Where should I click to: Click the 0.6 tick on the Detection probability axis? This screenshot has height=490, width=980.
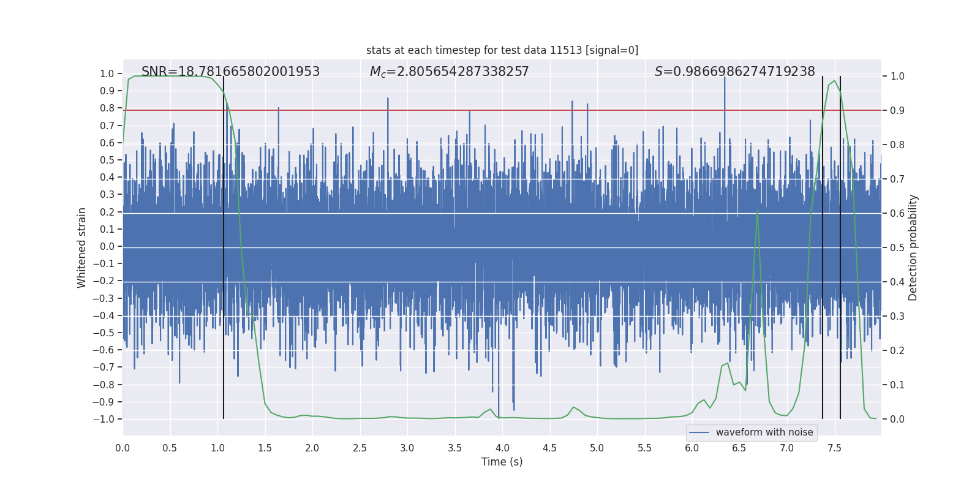click(x=897, y=213)
